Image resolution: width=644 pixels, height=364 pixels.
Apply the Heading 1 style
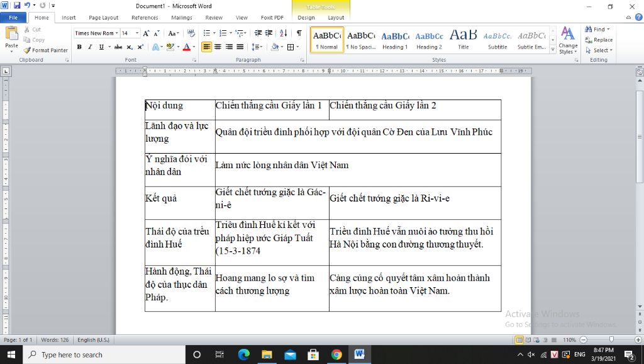pos(395,40)
